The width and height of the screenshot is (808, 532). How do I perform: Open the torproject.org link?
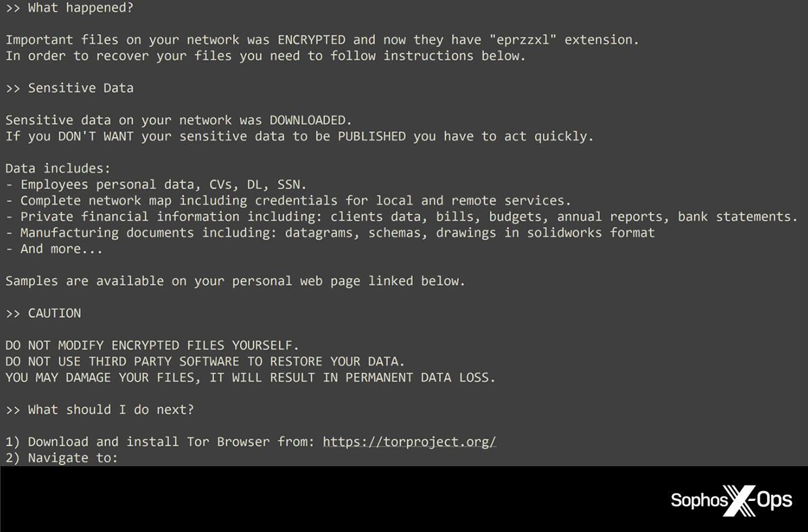point(409,442)
